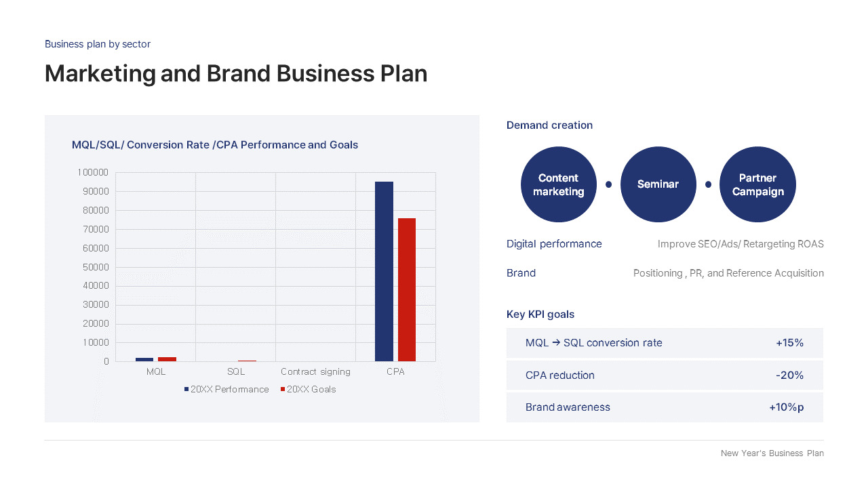868x488 pixels.
Task: Select the Marketing and Brand Business Plan title
Action: (x=236, y=73)
